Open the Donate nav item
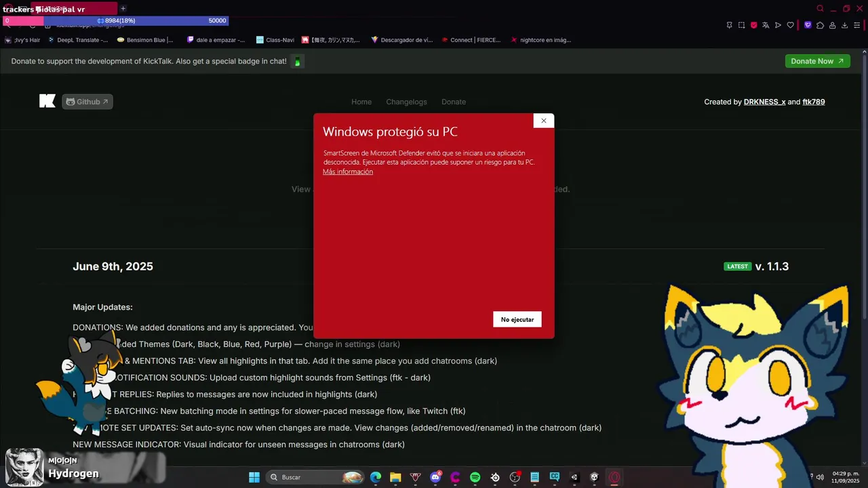The height and width of the screenshot is (488, 868). pos(454,102)
